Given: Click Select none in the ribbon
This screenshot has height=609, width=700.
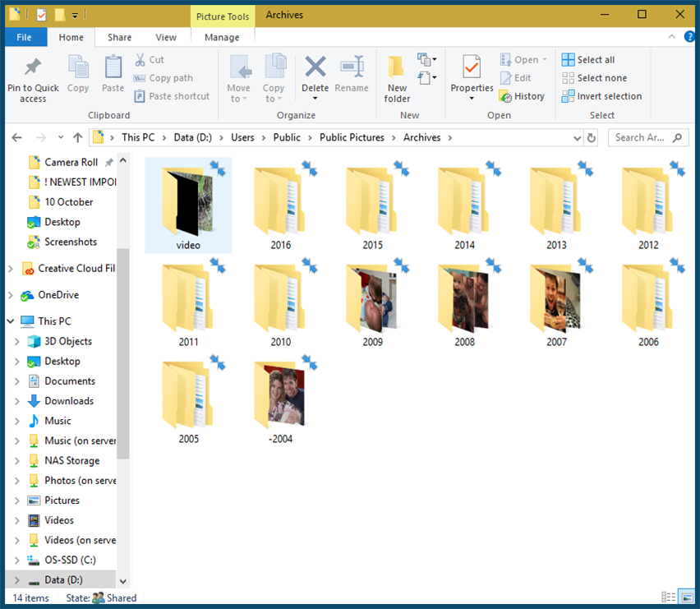Looking at the screenshot, I should (594, 78).
